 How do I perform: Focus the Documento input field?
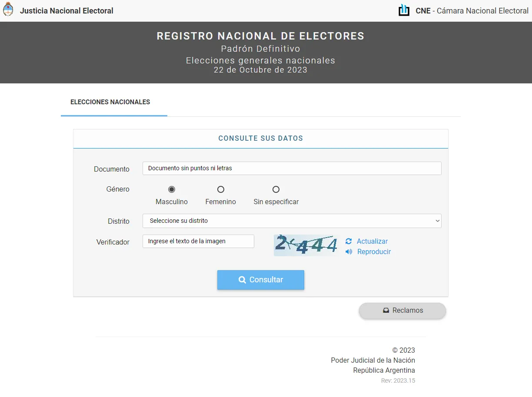(x=292, y=168)
